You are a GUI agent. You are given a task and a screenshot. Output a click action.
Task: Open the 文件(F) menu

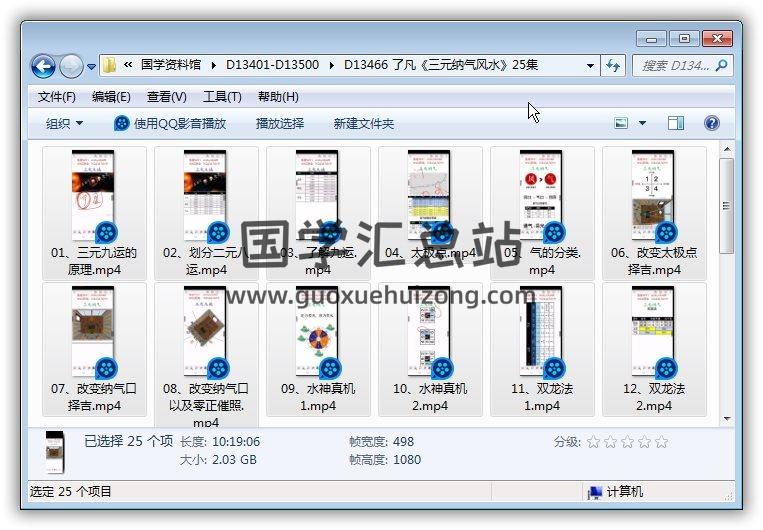[57, 97]
